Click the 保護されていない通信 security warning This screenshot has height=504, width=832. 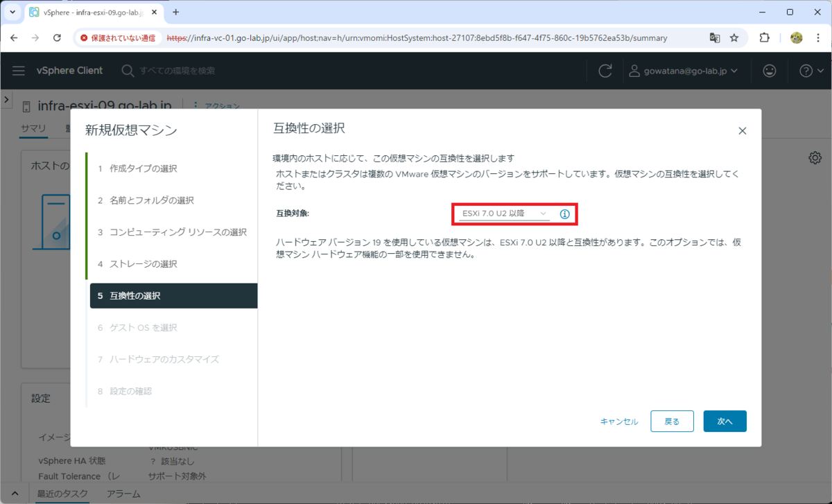(x=118, y=37)
